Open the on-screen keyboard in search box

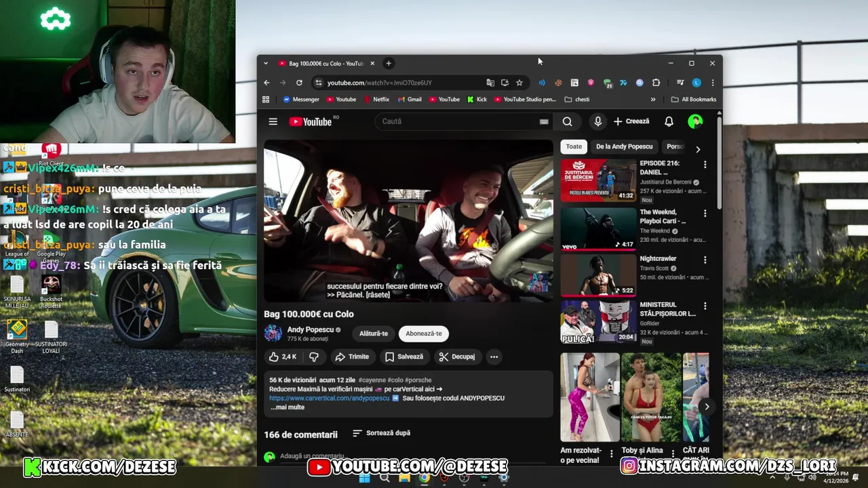543,121
